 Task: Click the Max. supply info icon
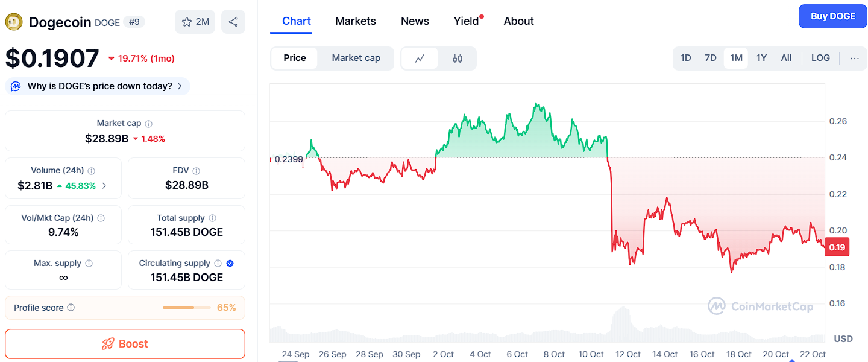(x=89, y=264)
